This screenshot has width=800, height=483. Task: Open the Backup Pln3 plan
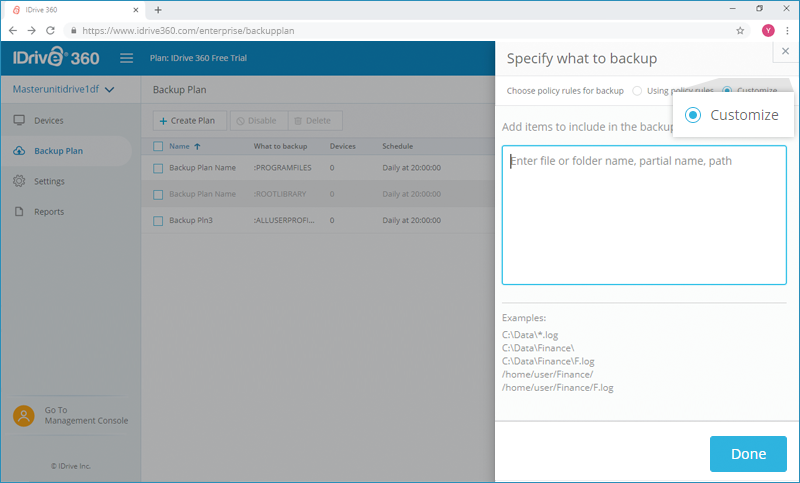[191, 220]
